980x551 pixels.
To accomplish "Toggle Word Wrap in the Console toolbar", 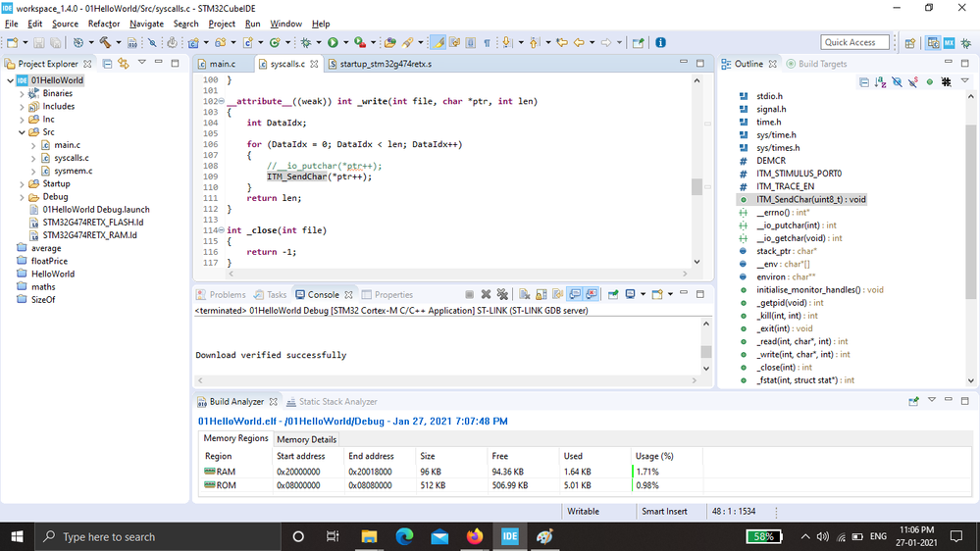I will click(557, 294).
